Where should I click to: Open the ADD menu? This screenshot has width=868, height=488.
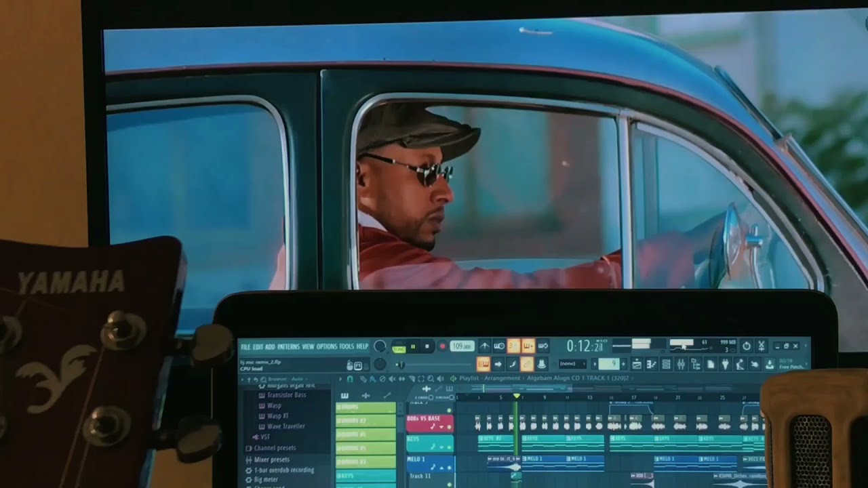[270, 347]
